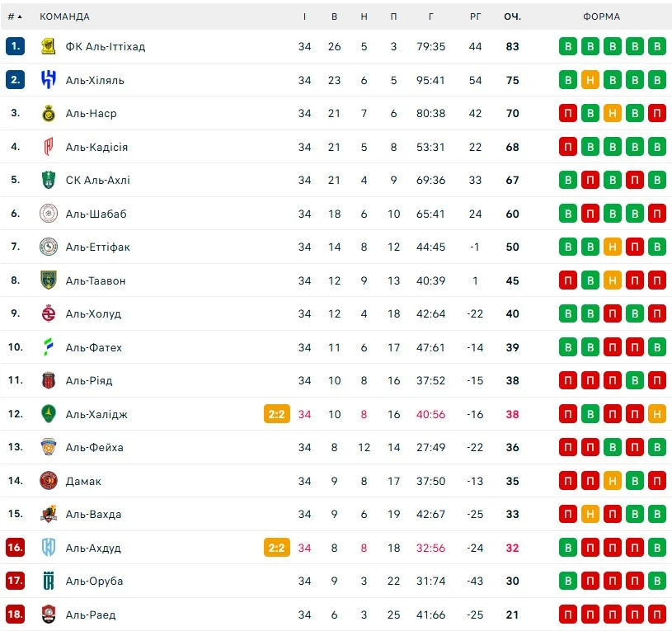
Task: Open the Аль-Шабаб team page
Action: 96,214
